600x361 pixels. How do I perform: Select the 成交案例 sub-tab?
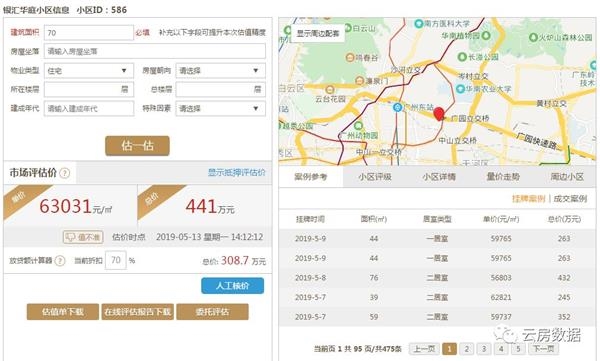coord(570,199)
